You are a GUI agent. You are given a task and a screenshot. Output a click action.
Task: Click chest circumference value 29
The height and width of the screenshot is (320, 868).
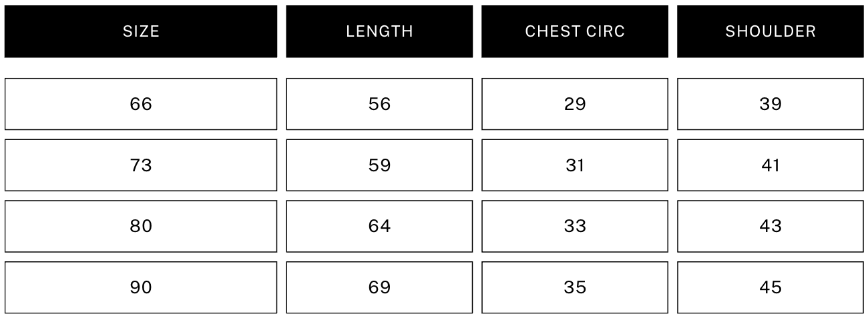pos(575,104)
